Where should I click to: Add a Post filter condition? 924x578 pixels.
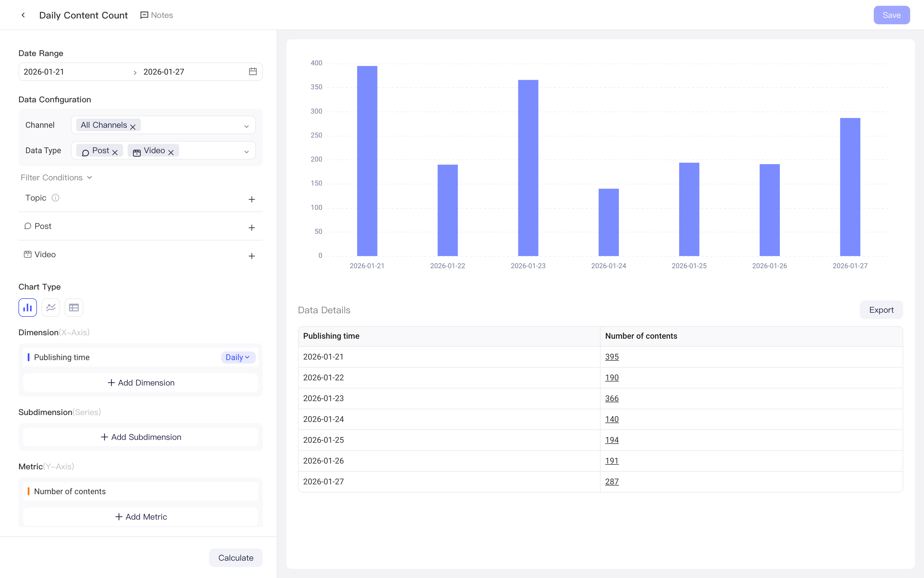[252, 227]
